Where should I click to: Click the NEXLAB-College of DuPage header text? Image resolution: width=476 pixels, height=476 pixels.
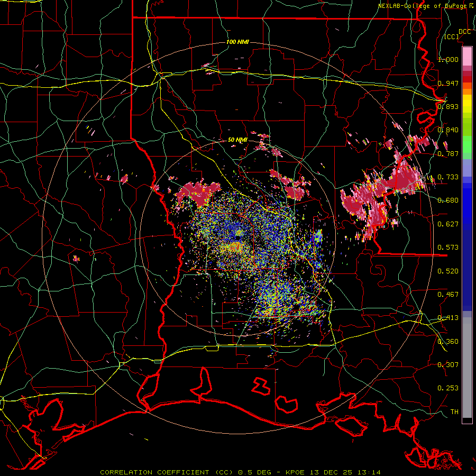coord(425,6)
